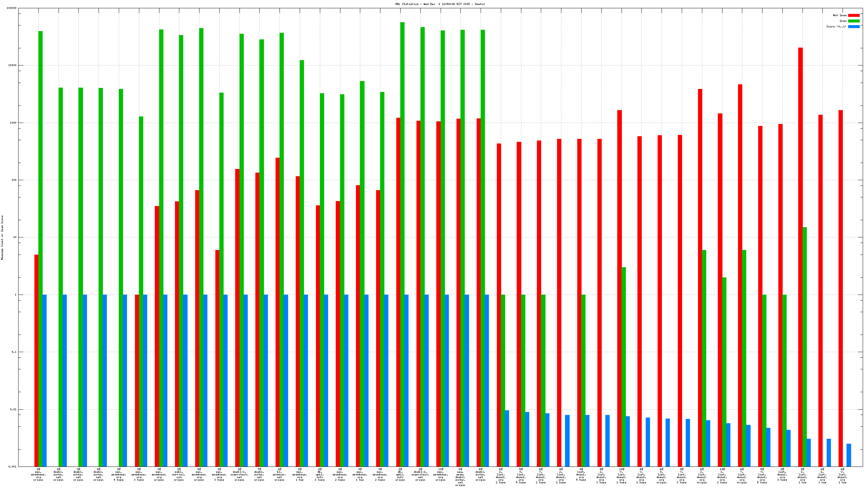This screenshot has width=868, height=488.
Task: Click the blue Score bar for psbl.surriel.com
Action: pyautogui.click(x=185, y=381)
